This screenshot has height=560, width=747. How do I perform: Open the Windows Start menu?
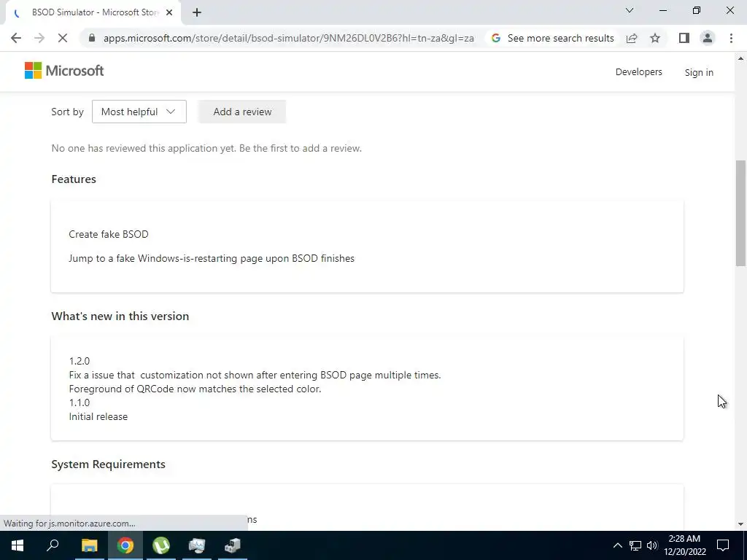18,545
